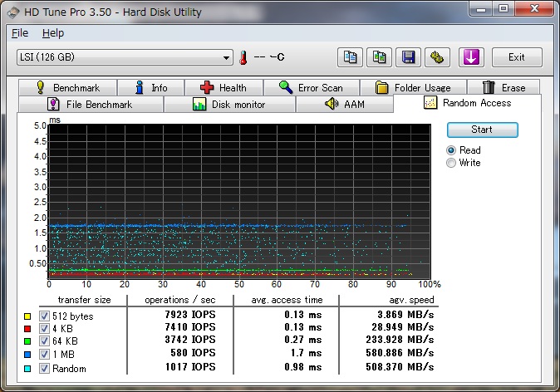
Task: Click the thermometer temperature icon
Action: (243, 57)
